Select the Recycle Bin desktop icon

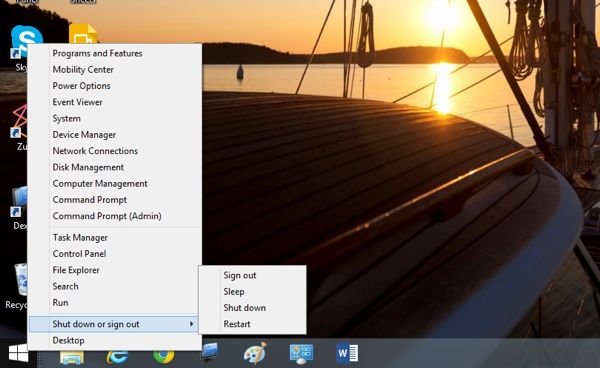(x=21, y=280)
